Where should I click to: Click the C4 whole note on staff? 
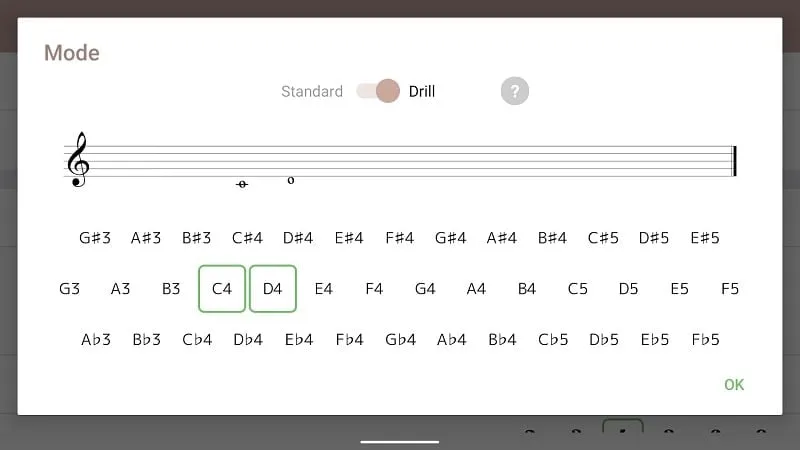tap(242, 184)
